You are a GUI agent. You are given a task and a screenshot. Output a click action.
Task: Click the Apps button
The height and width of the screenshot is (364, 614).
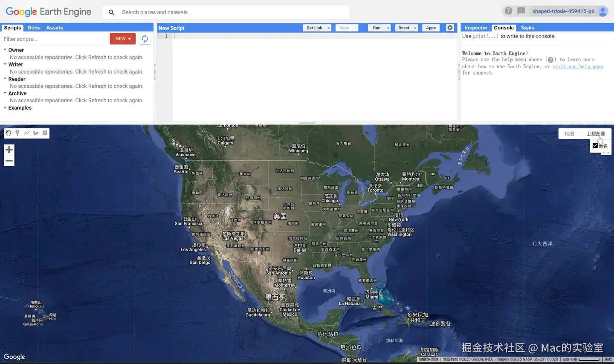pos(431,28)
